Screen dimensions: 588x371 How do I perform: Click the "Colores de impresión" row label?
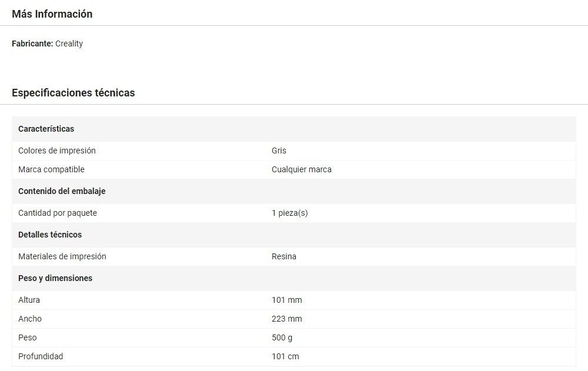[56, 151]
